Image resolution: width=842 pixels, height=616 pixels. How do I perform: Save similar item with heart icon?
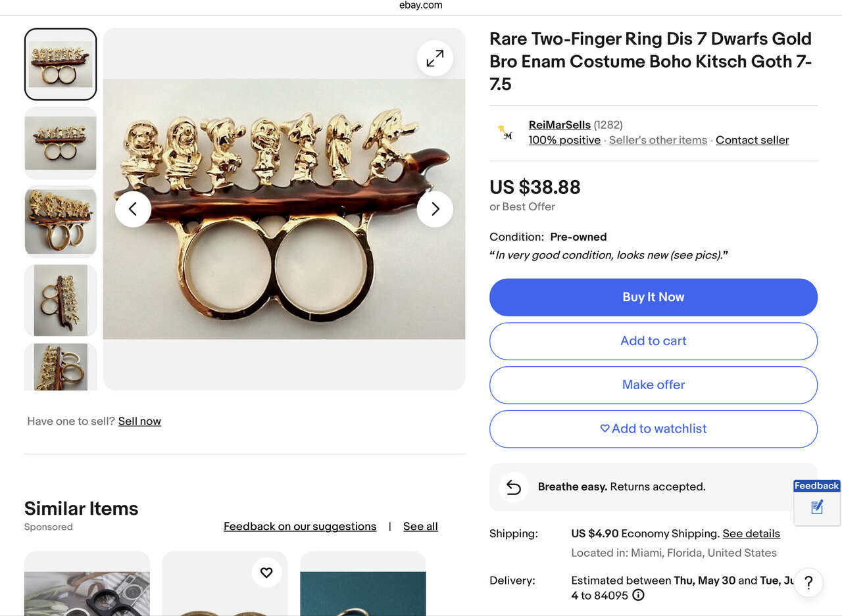click(x=266, y=573)
